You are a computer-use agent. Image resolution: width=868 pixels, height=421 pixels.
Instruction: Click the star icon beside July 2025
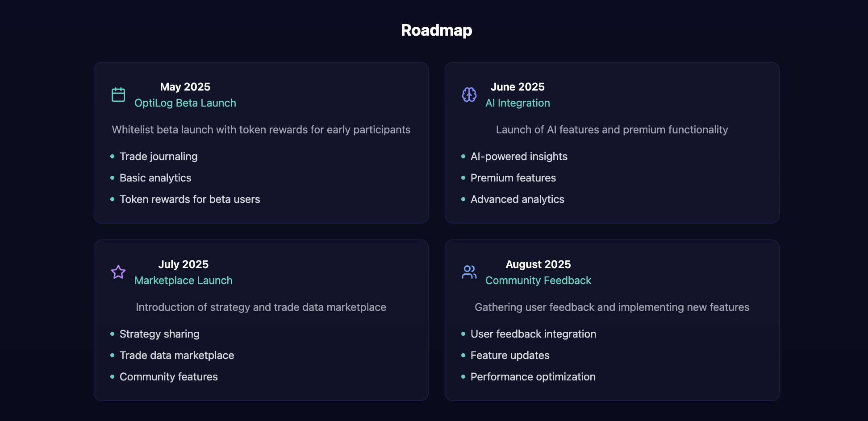[x=118, y=272]
